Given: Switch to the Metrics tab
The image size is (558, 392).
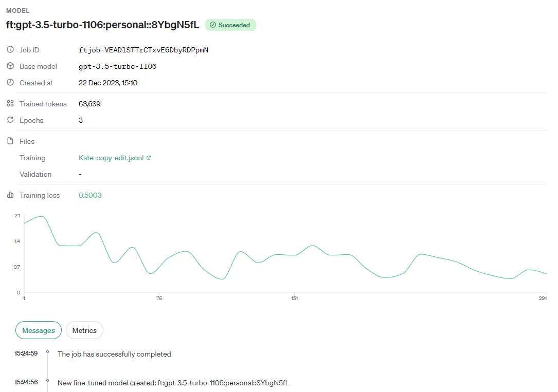Looking at the screenshot, I should click(84, 330).
